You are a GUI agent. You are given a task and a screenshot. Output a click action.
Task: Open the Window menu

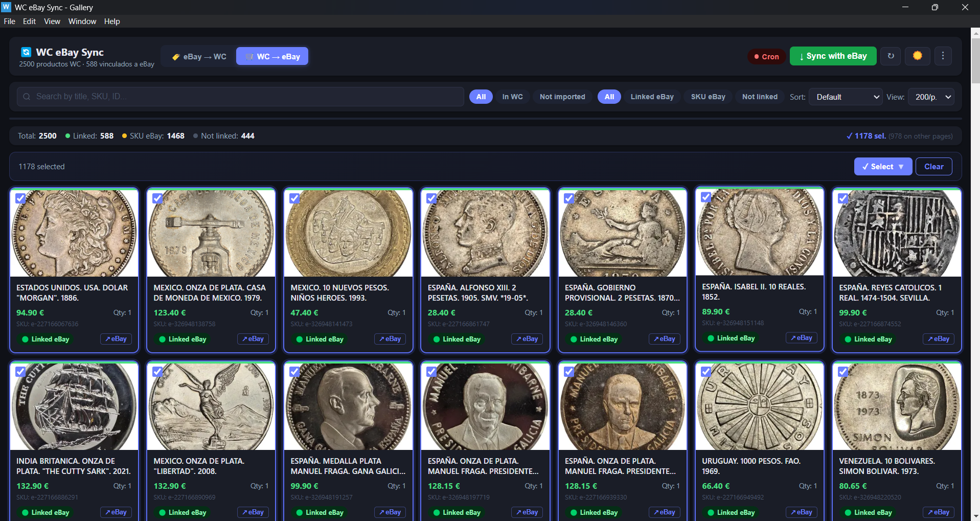pyautogui.click(x=82, y=21)
